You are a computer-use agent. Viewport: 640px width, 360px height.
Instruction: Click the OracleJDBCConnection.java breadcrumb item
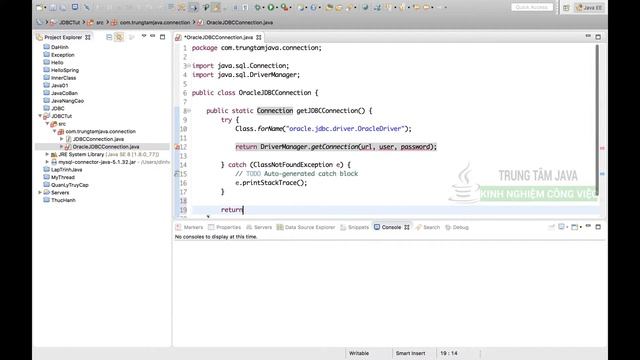pyautogui.click(x=236, y=22)
